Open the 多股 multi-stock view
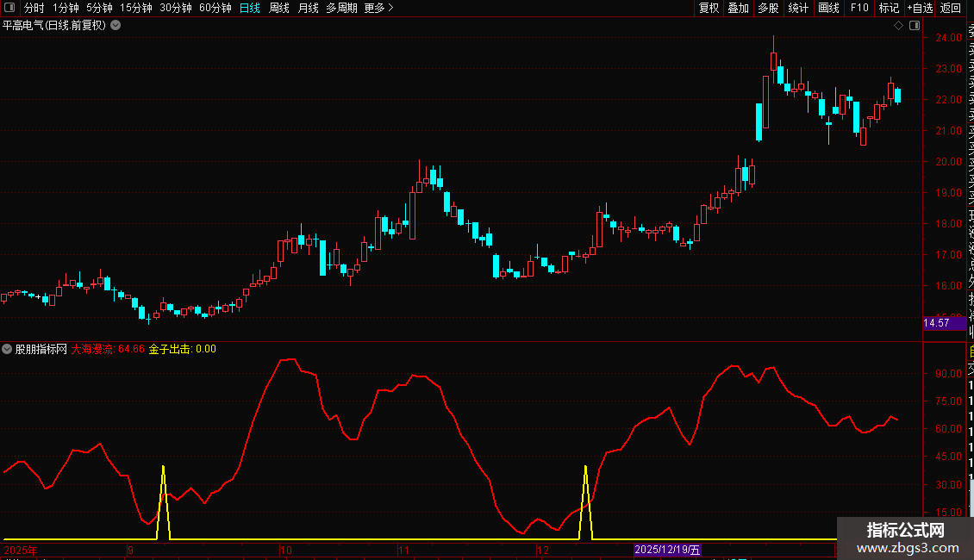Viewport: 974px width, 560px height. point(768,8)
